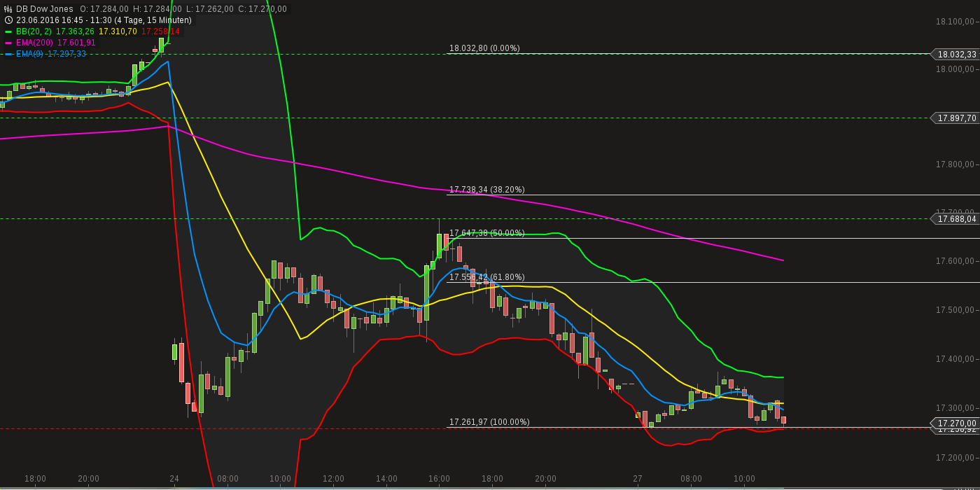Screen dimensions: 980x490
Task: Select the EMA(200) indicator label
Action: point(35,43)
